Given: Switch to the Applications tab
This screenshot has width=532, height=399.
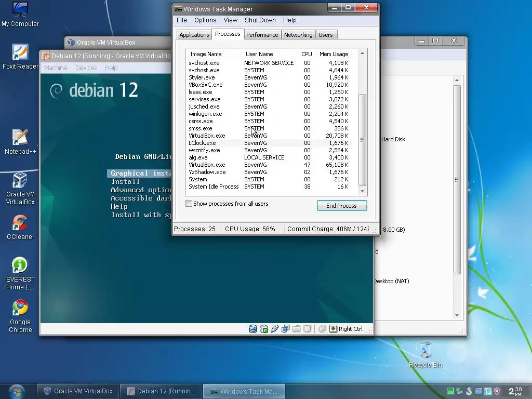Looking at the screenshot, I should pyautogui.click(x=194, y=35).
